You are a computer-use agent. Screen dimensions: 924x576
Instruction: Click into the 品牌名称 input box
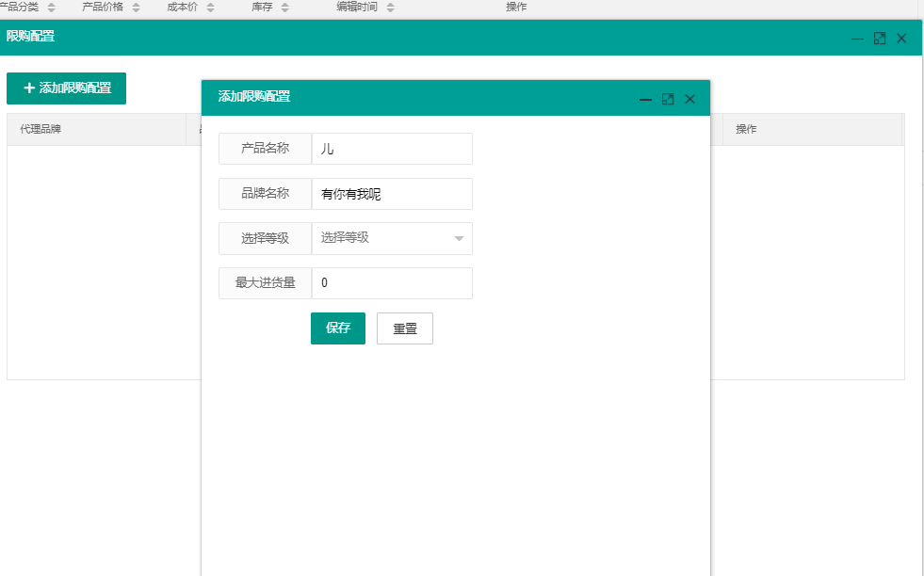pyautogui.click(x=392, y=194)
